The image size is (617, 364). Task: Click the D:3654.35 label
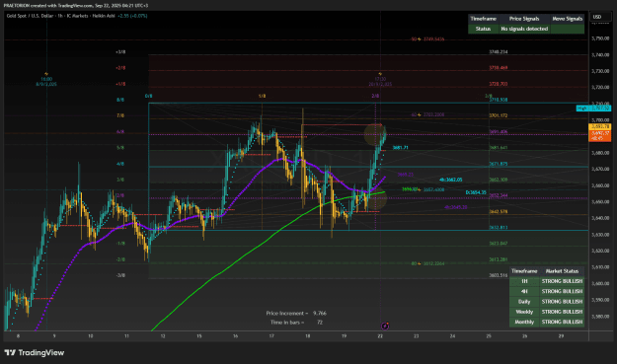coord(476,192)
